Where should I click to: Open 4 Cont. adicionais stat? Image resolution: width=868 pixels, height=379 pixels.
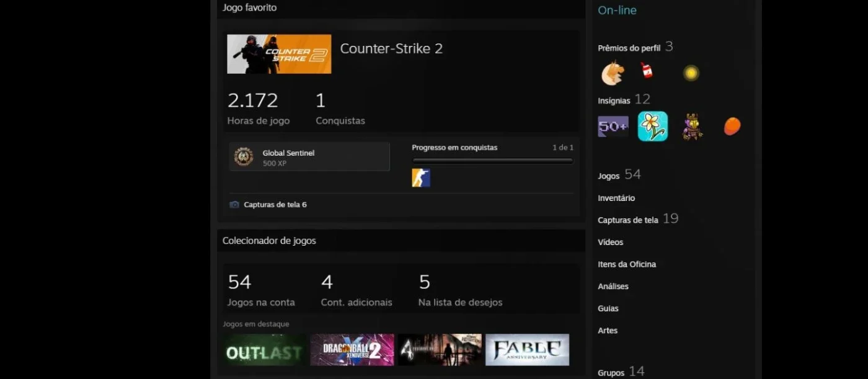tap(356, 290)
